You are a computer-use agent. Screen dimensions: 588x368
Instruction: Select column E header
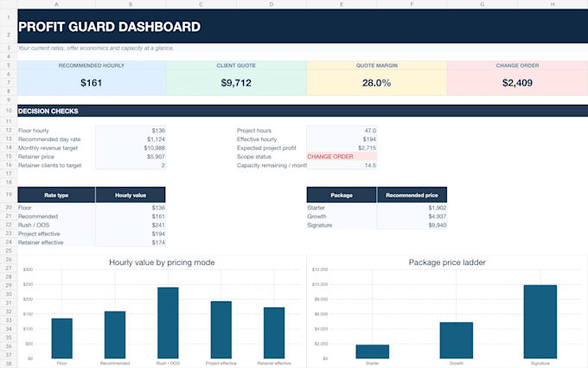(342, 4)
